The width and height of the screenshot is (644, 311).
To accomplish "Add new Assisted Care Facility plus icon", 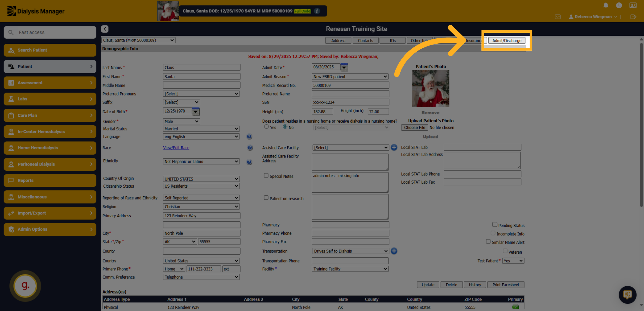I will [x=394, y=148].
